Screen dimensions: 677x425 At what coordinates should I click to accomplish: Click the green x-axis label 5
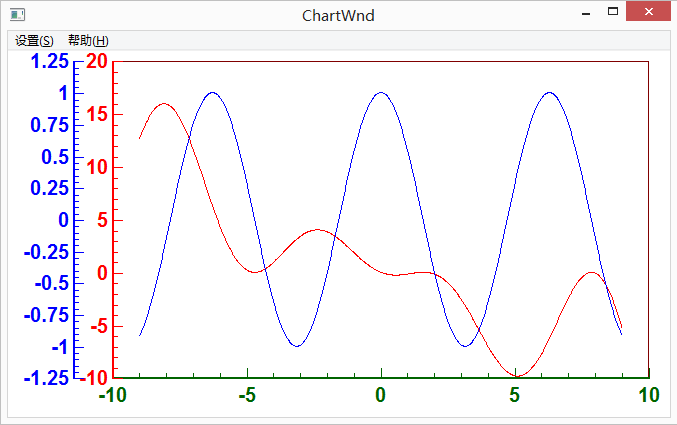point(514,395)
